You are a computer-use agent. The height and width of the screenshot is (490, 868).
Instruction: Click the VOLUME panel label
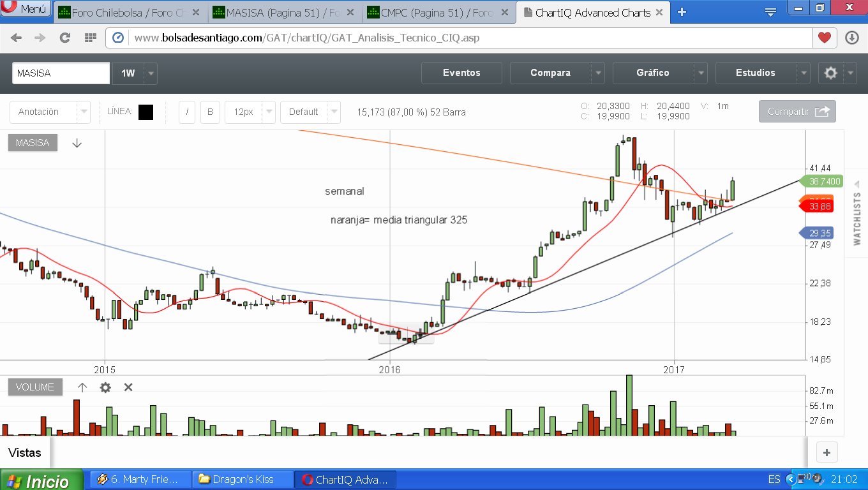pos(35,387)
